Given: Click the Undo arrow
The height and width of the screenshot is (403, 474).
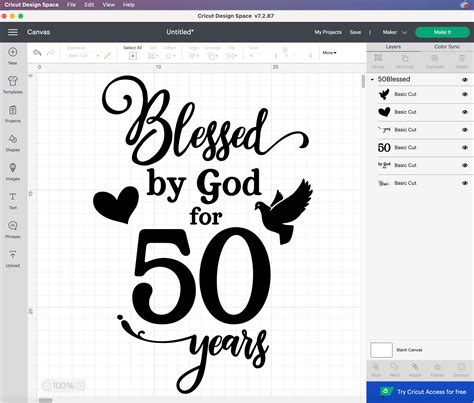Looking at the screenshot, I should 37,53.
